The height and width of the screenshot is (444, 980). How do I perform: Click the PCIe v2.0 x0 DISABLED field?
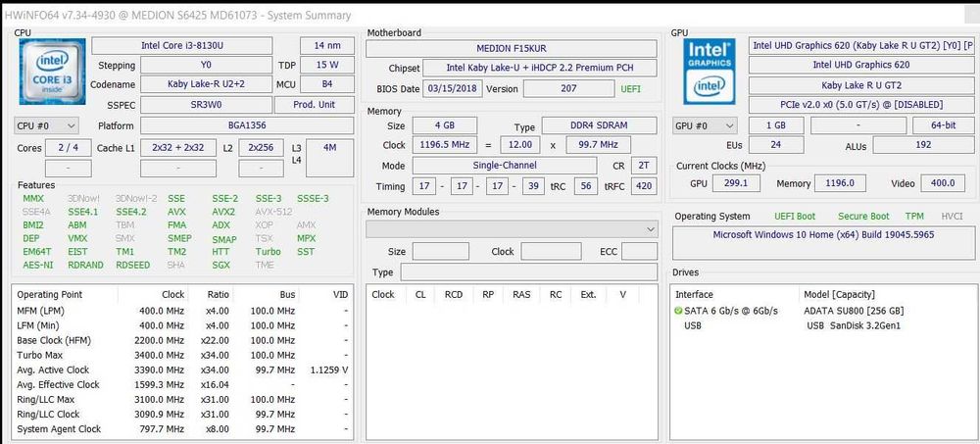coord(860,105)
